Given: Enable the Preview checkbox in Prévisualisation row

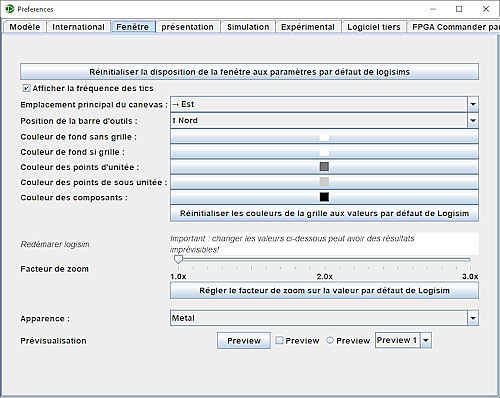Looking at the screenshot, I should pos(279,340).
